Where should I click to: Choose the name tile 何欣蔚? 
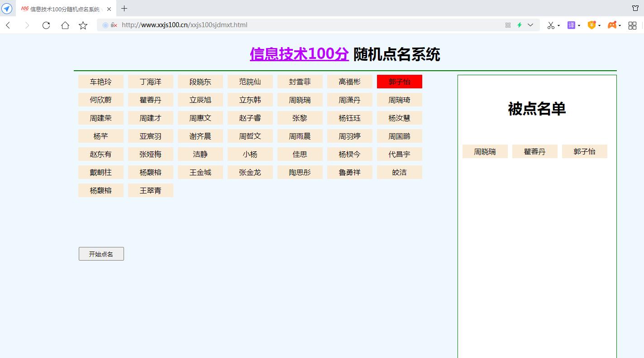pos(101,100)
